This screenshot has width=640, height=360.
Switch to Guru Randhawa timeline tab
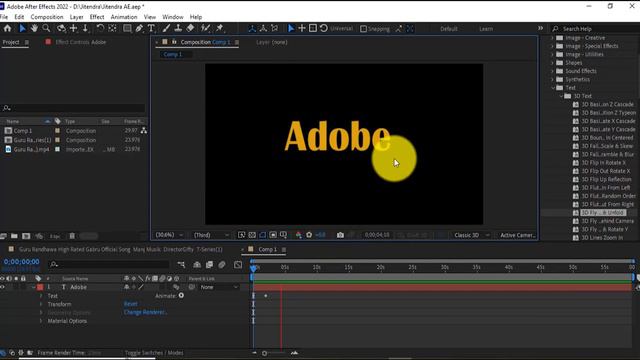(121, 249)
